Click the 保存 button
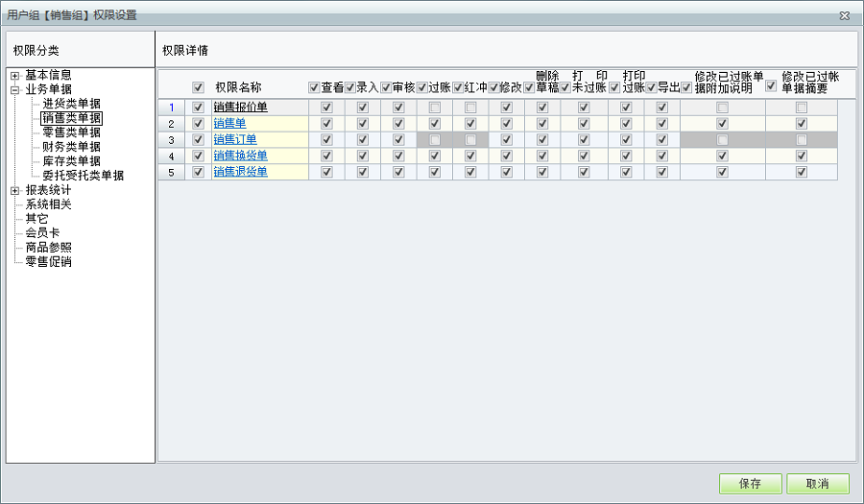 [x=750, y=484]
